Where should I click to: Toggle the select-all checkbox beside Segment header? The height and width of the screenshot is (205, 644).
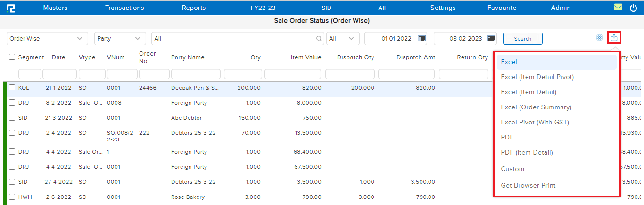pyautogui.click(x=12, y=57)
